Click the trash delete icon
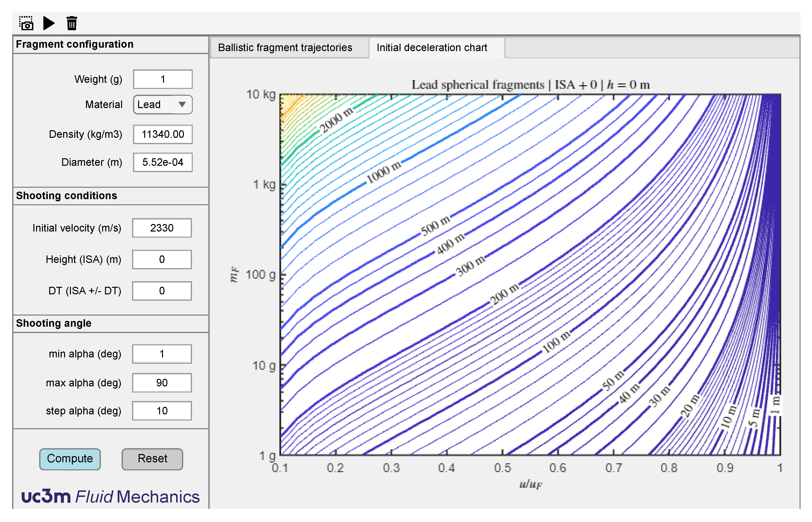The height and width of the screenshot is (522, 812). 72,23
